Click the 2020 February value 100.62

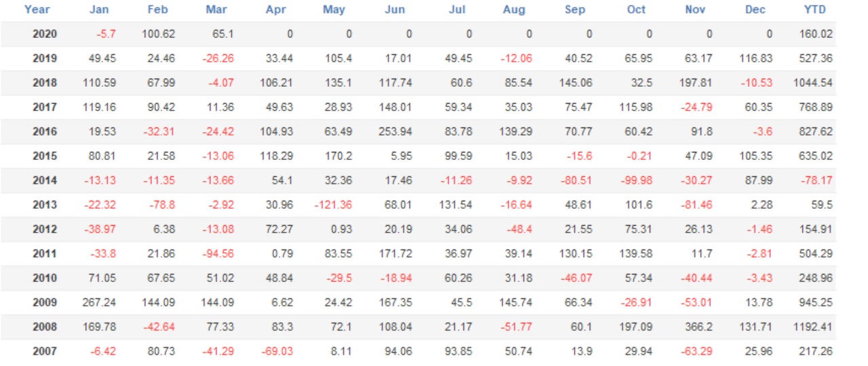pos(158,34)
